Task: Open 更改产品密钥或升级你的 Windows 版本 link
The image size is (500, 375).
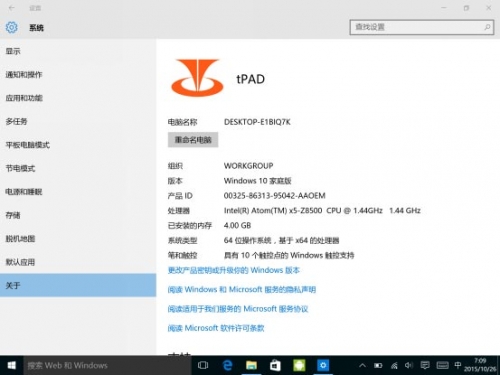Action: coord(234,270)
